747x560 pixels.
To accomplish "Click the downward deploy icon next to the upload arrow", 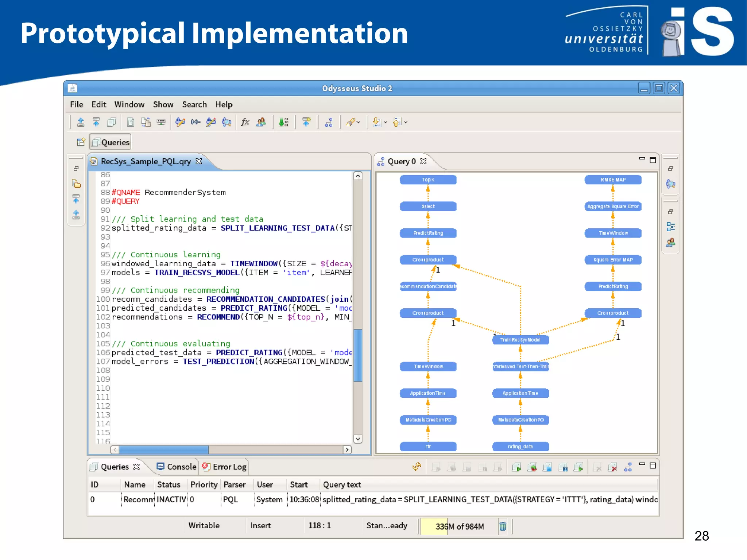I will pos(96,122).
